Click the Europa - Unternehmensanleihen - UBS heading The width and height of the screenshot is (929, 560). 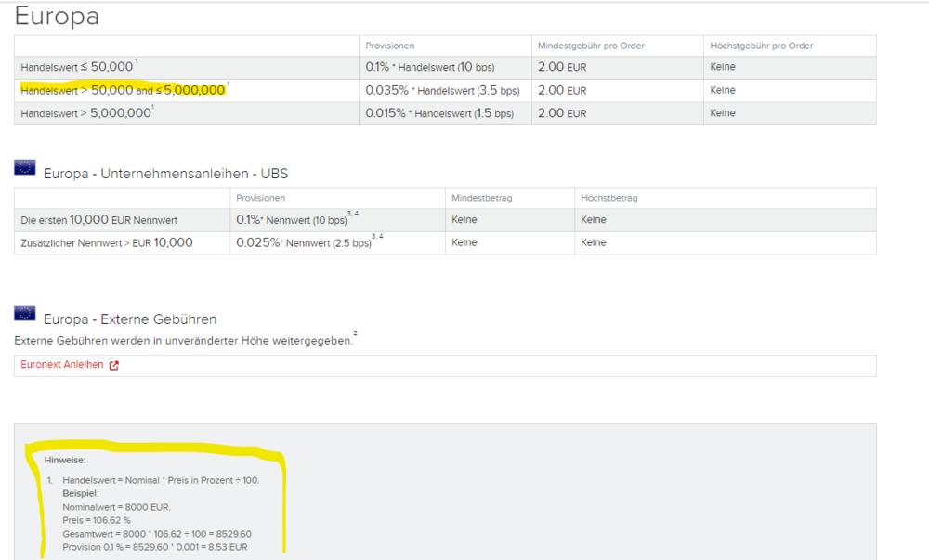click(166, 174)
